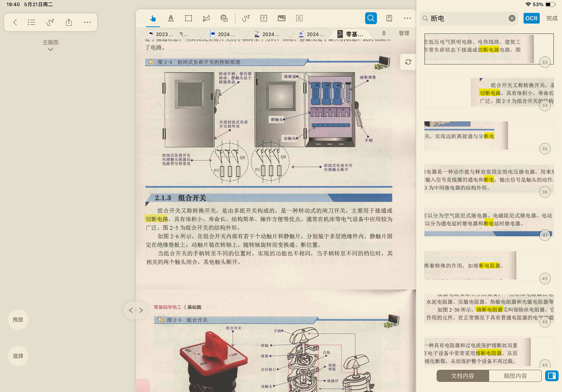Open search result on page 38

489,179
